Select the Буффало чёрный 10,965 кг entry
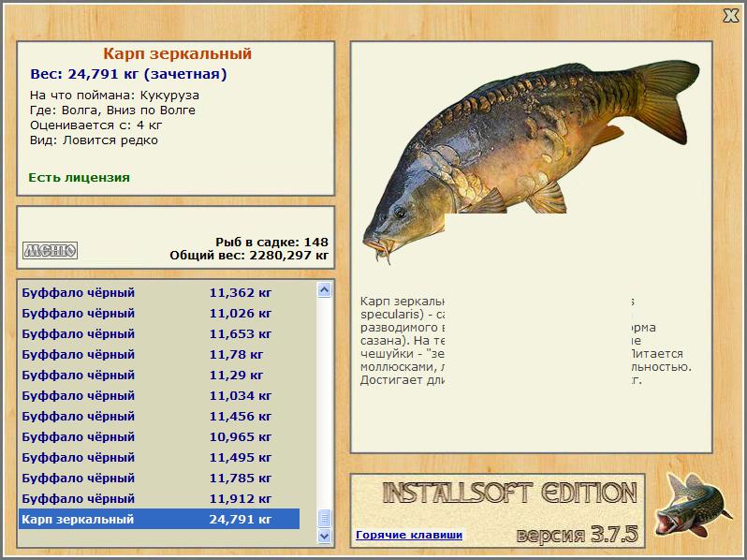The image size is (747, 560). coord(159,436)
